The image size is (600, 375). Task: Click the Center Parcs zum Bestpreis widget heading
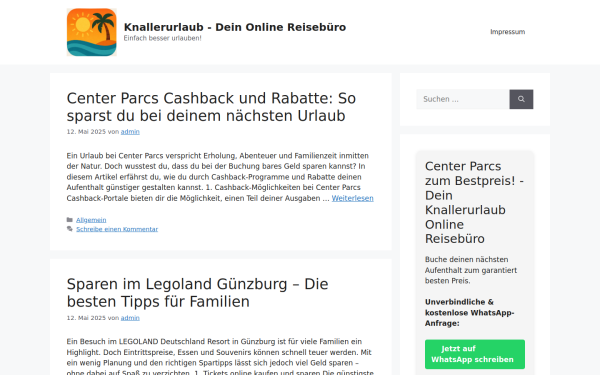tap(474, 202)
